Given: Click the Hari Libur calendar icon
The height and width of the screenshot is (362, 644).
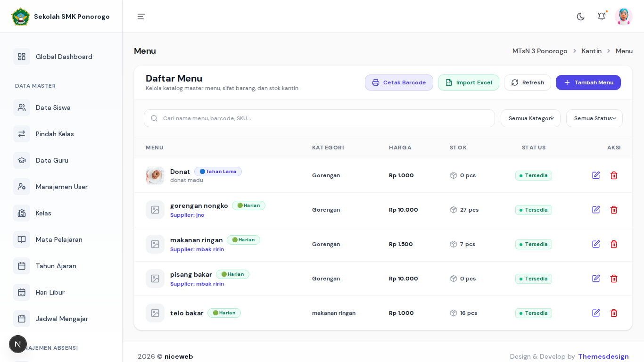Looking at the screenshot, I should click(22, 292).
